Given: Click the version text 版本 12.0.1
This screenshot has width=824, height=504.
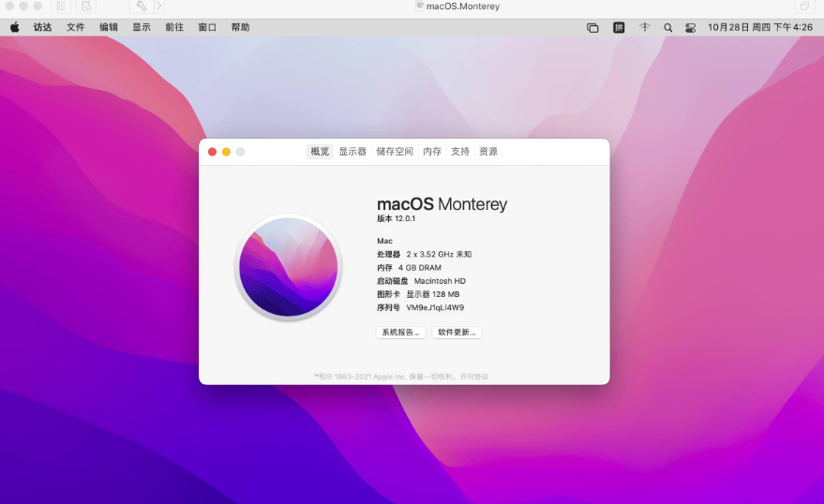Looking at the screenshot, I should tap(397, 218).
